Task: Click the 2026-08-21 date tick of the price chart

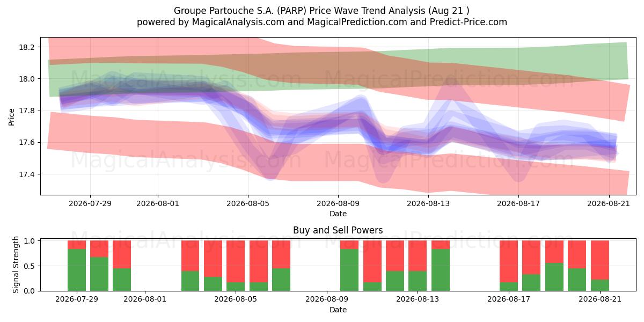Action: 609,203
